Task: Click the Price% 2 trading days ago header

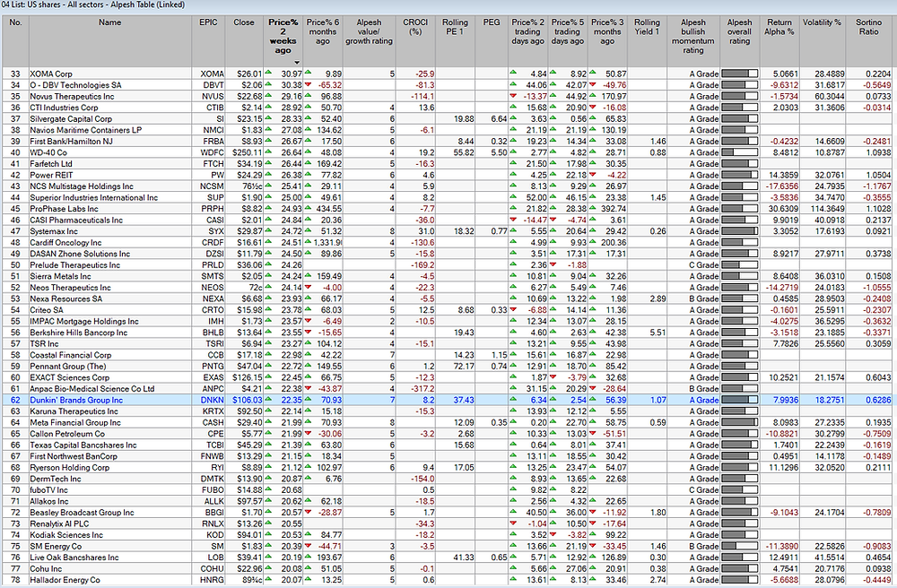Action: coord(528,41)
